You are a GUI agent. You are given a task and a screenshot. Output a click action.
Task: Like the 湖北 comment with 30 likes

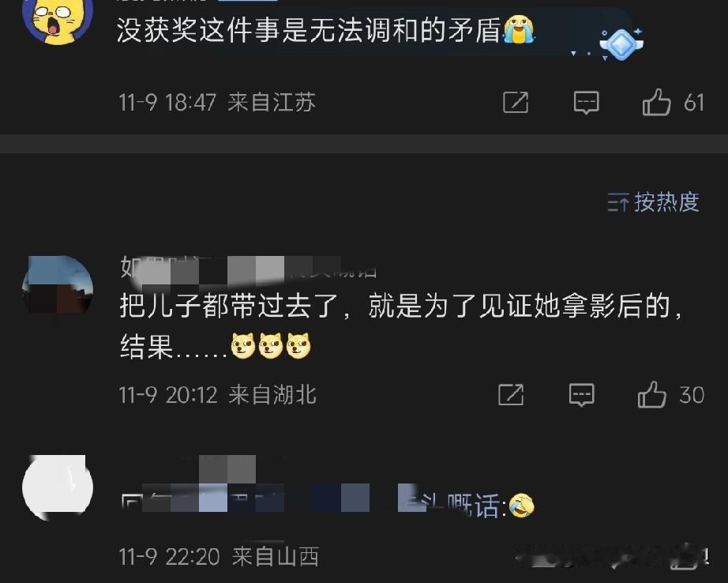(x=652, y=395)
